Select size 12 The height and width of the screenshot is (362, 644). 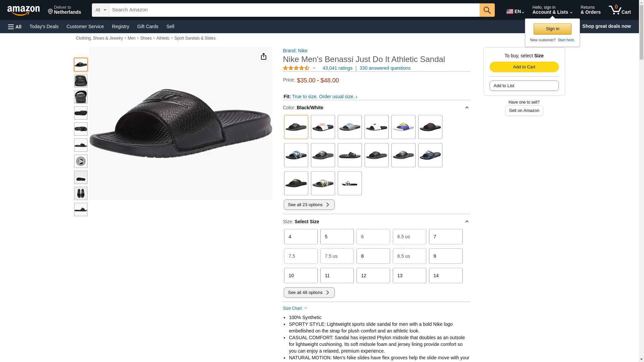point(373,276)
